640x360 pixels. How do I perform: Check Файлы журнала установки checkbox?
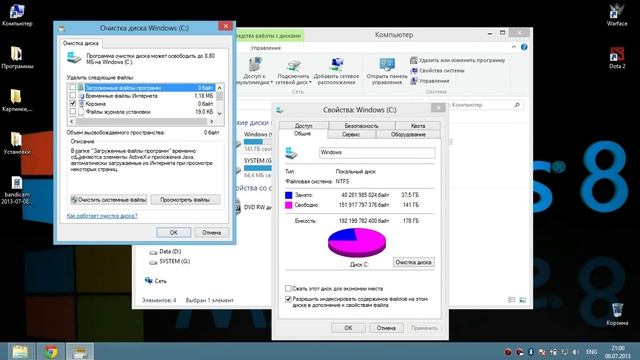click(x=73, y=111)
